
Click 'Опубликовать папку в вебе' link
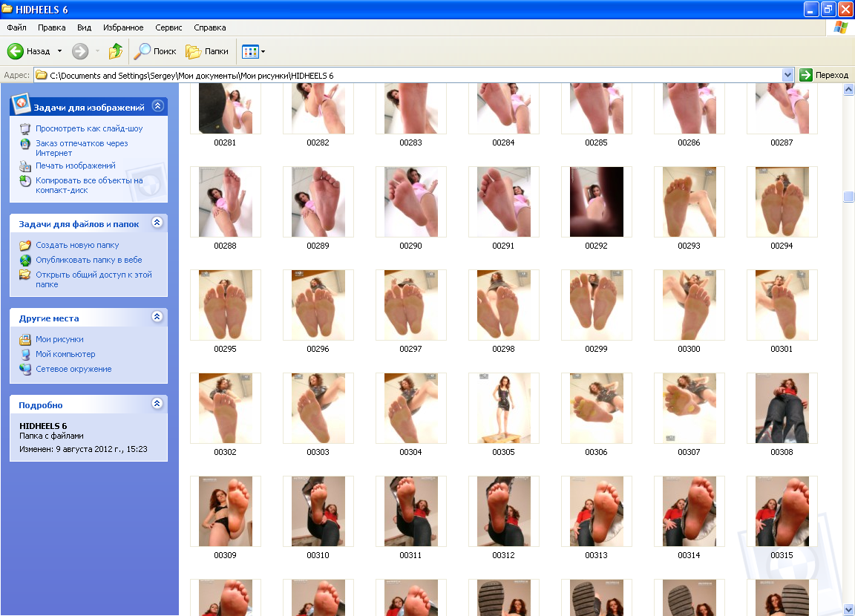(x=89, y=260)
